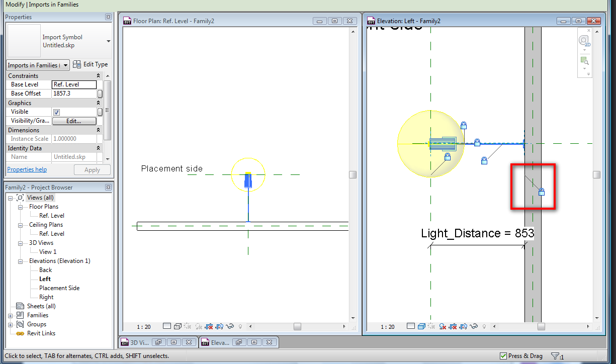
Task: Click Visual Style icon in Elevation view bar
Action: click(421, 326)
